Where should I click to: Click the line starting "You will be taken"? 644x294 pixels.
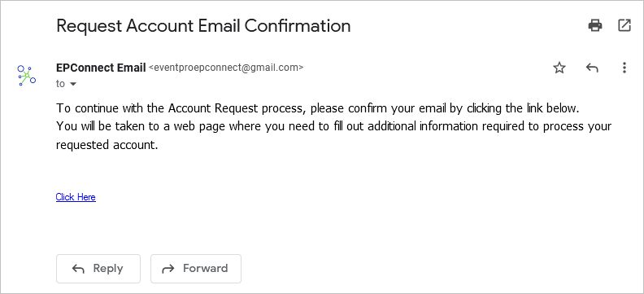(x=334, y=126)
